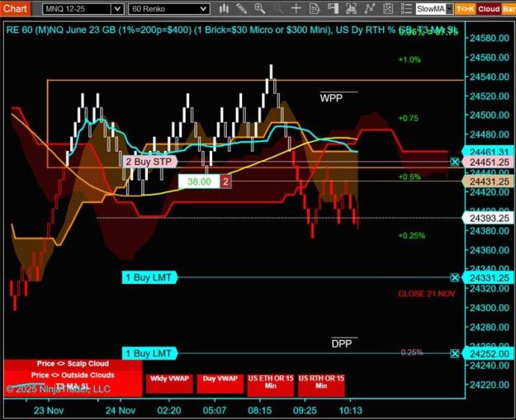Screen dimensions: 516x420
Task: Click the 24431.25 tan price marker
Action: pyautogui.click(x=489, y=182)
